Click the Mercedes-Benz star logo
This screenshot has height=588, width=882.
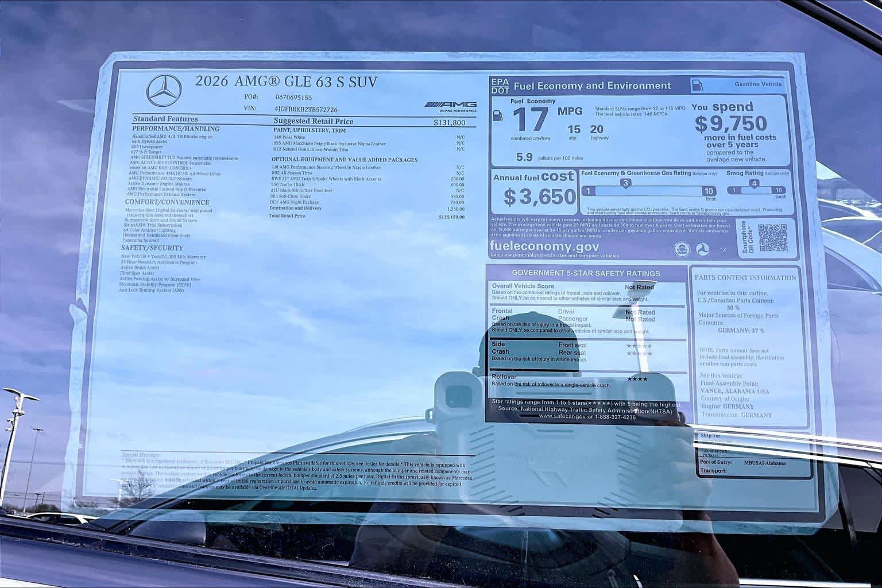[164, 91]
